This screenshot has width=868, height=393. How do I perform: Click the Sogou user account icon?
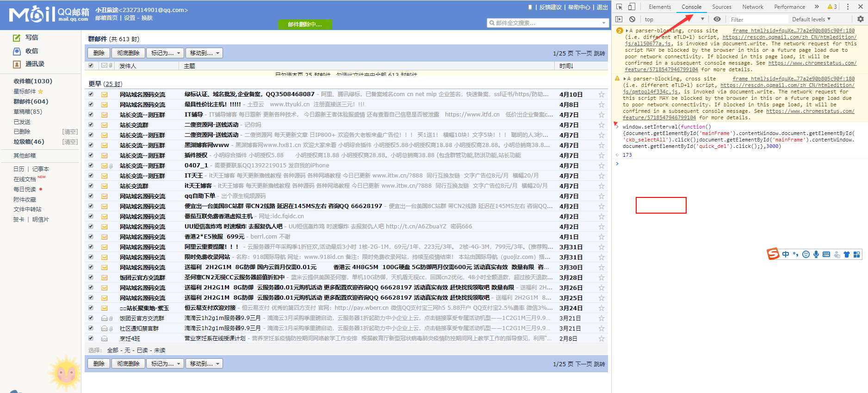pos(837,254)
